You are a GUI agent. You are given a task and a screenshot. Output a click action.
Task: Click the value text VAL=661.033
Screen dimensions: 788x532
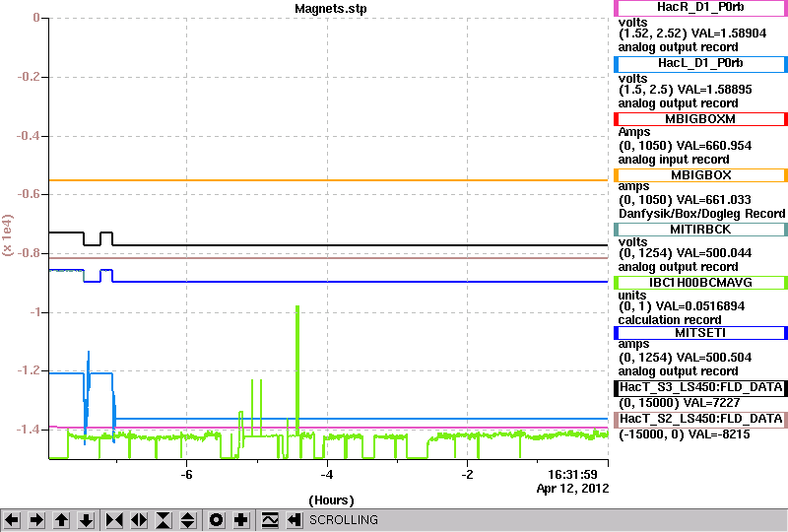713,200
